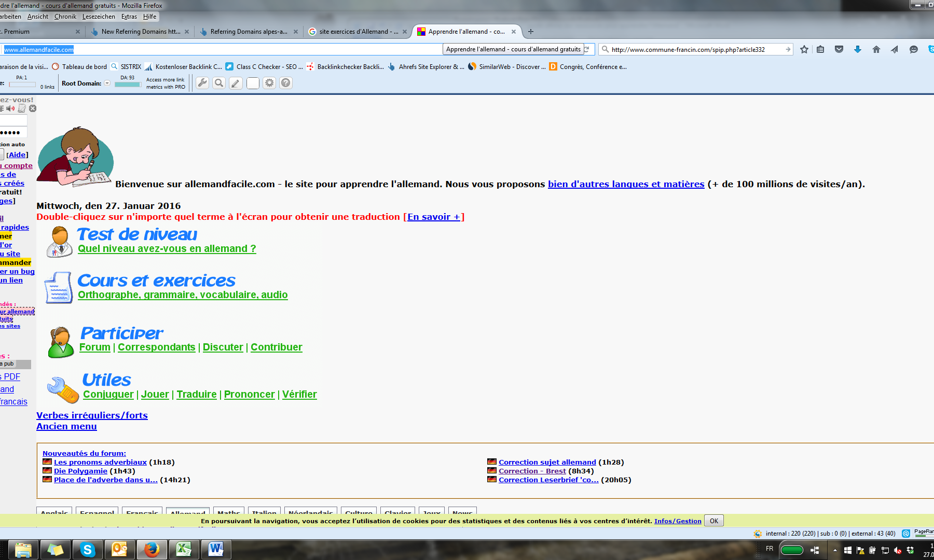
Task: Click the Cours et exercices document icon
Action: pos(58,288)
